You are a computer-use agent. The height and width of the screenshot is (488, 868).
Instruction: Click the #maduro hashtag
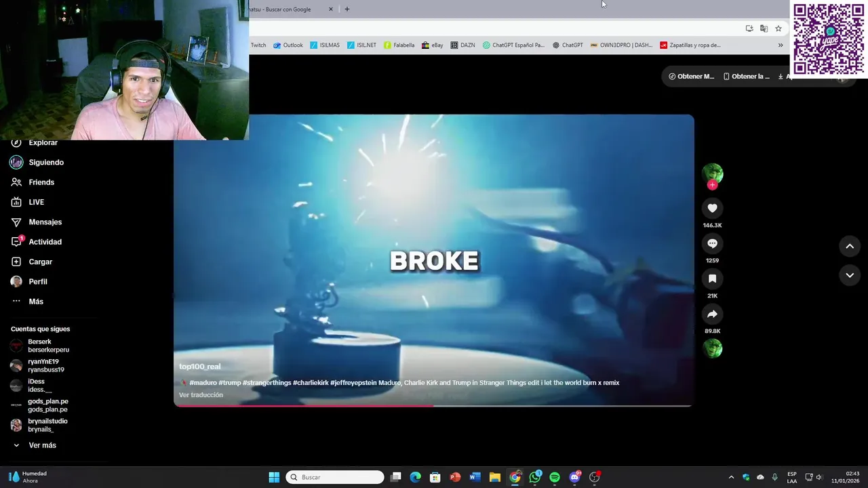[203, 383]
